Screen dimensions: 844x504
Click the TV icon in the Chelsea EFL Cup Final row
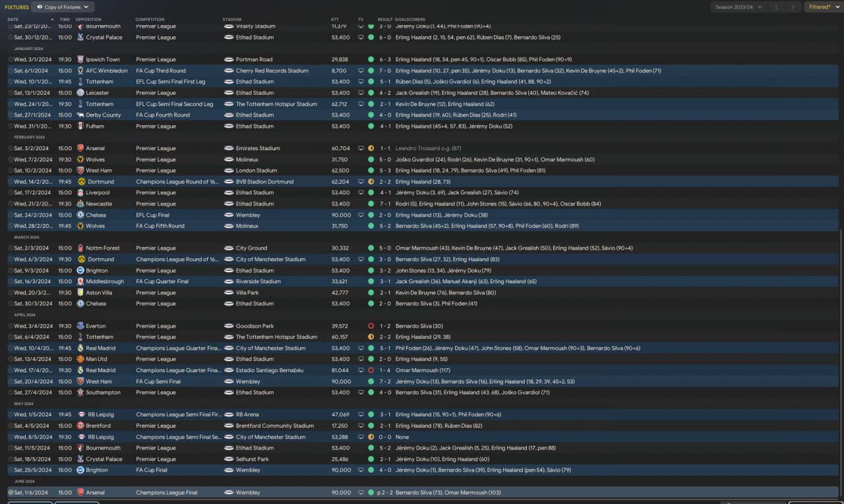[x=361, y=215]
